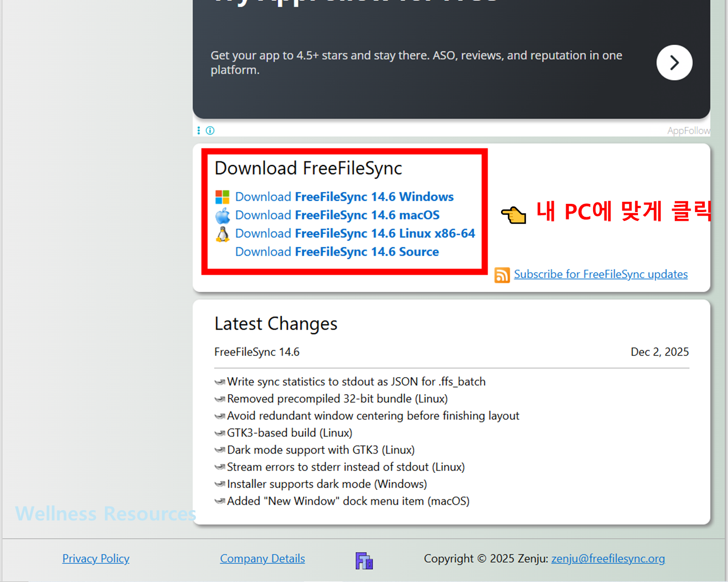Download FreeFileSync 14.6 Linux x86-64

pos(355,233)
